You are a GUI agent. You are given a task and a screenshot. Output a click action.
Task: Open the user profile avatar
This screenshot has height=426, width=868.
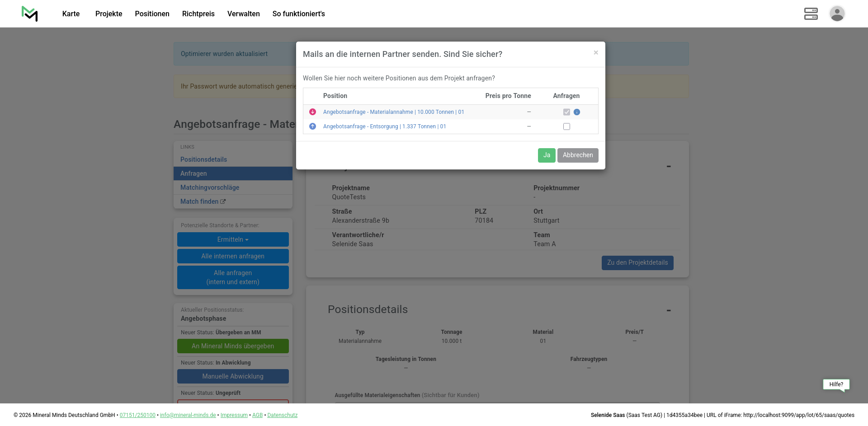click(x=837, y=14)
